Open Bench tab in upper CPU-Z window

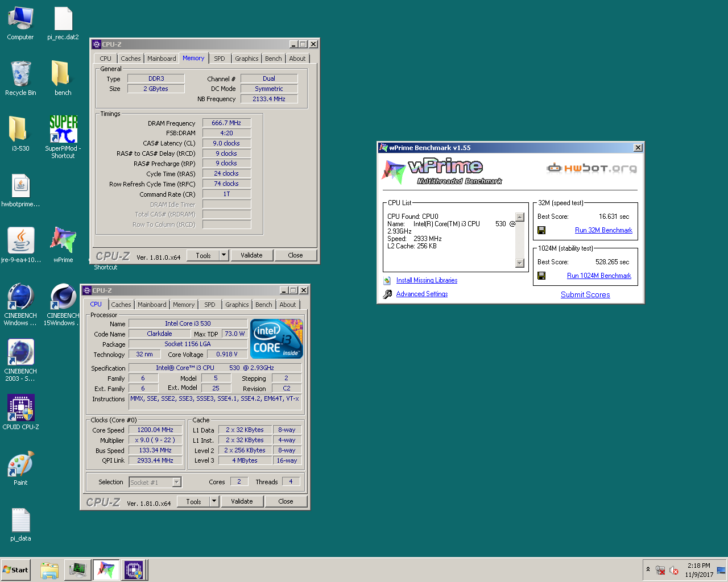tap(274, 59)
